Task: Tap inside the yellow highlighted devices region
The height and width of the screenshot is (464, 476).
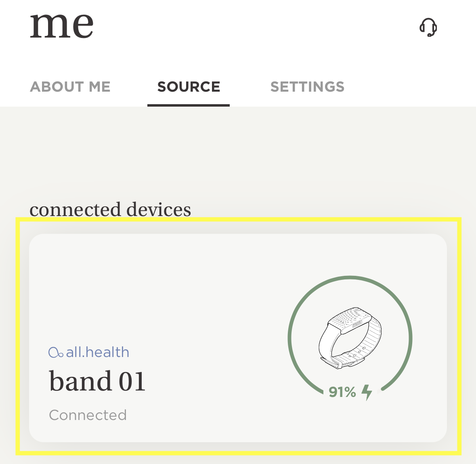Action: point(238,335)
